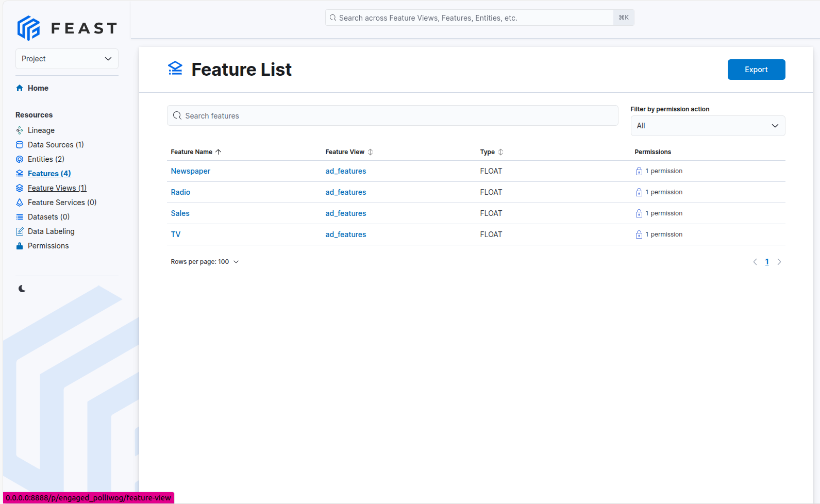Click the Permissions lock icon in sidebar
Screen dimensions: 820x504
click(x=20, y=246)
